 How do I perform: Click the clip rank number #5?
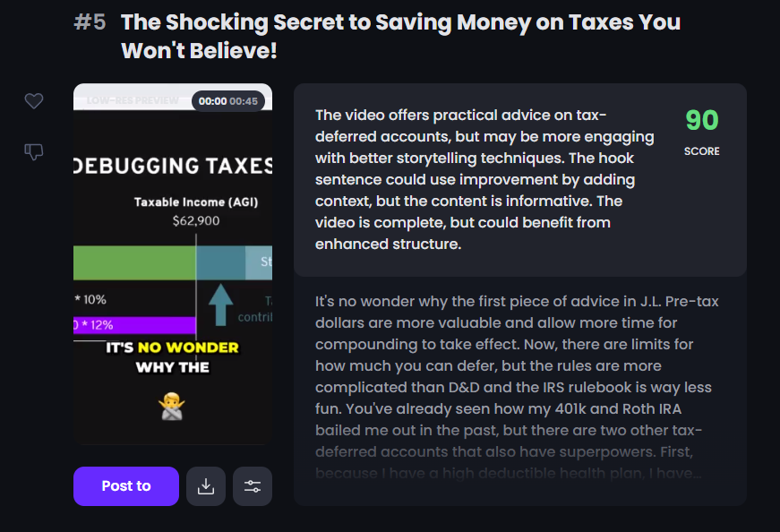click(x=90, y=21)
